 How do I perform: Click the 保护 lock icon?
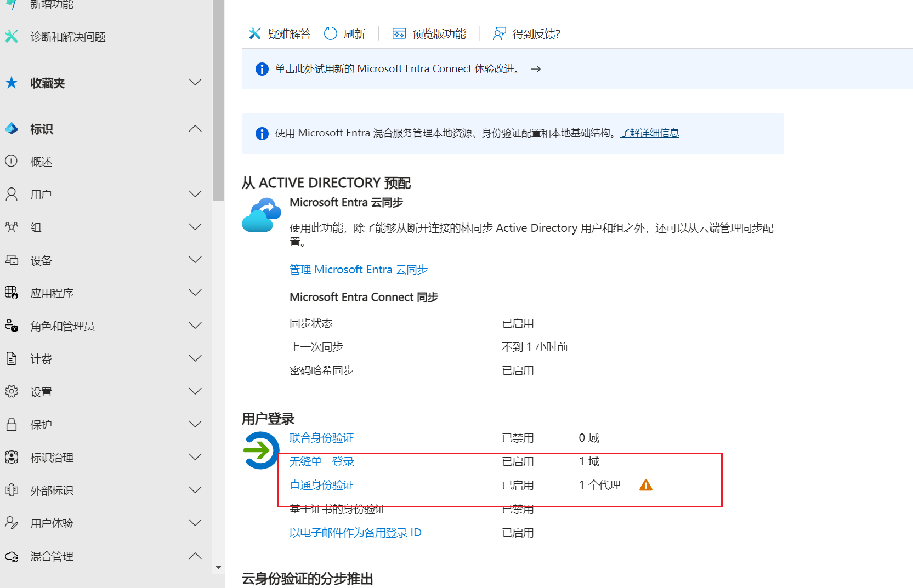(12, 424)
